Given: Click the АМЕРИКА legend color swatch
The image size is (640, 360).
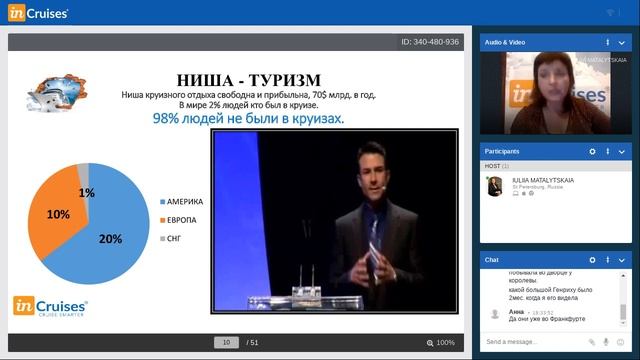Looking at the screenshot, I should pos(162,202).
